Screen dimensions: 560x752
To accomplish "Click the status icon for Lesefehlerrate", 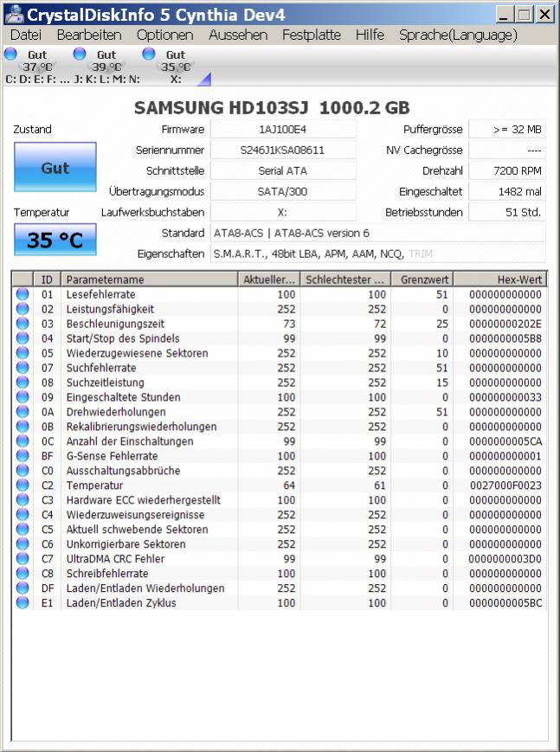I will click(x=23, y=294).
